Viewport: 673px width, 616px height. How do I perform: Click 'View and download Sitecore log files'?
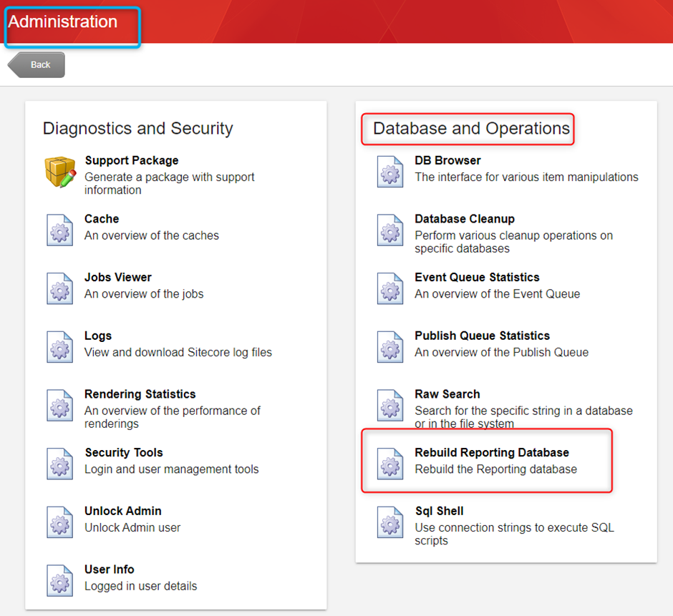(x=178, y=352)
